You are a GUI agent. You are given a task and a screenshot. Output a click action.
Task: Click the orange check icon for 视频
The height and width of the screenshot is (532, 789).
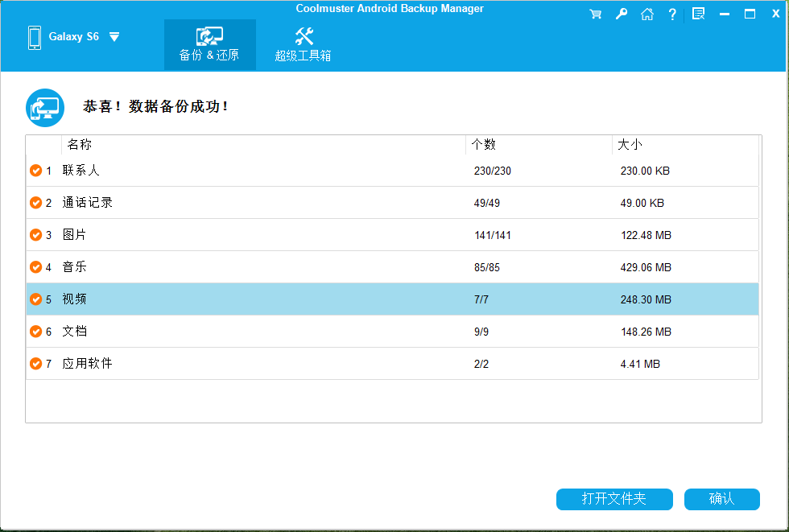pyautogui.click(x=35, y=299)
